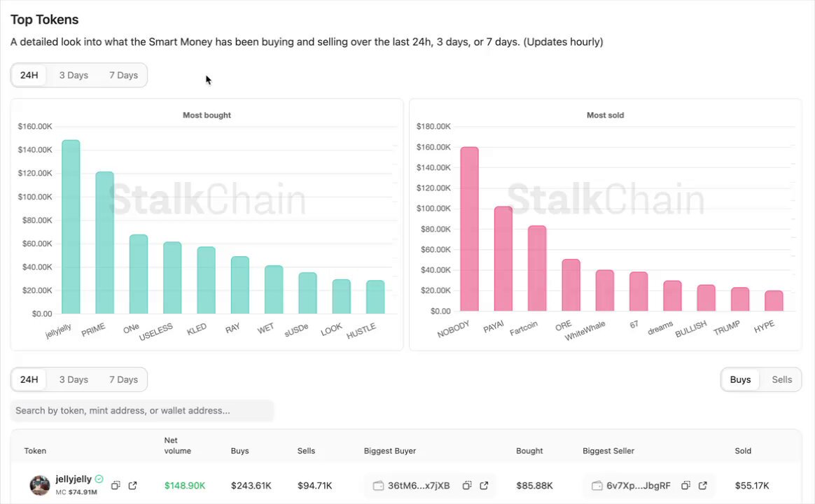Focus the token or wallet search field

(142, 410)
